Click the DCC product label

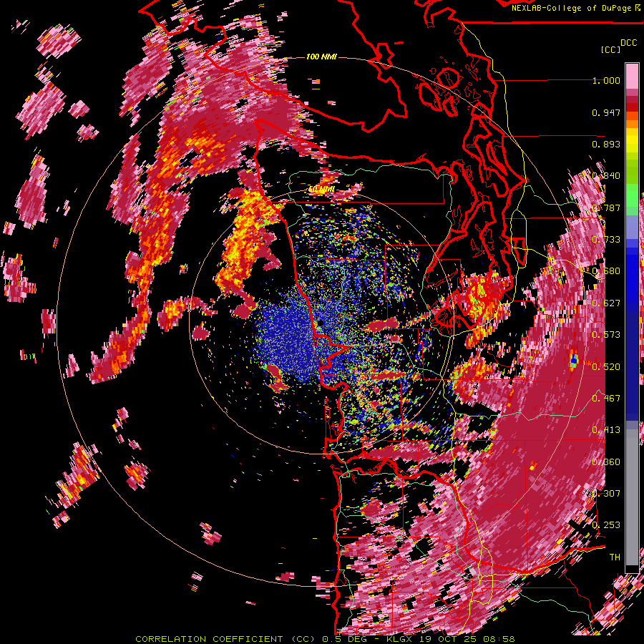click(628, 43)
